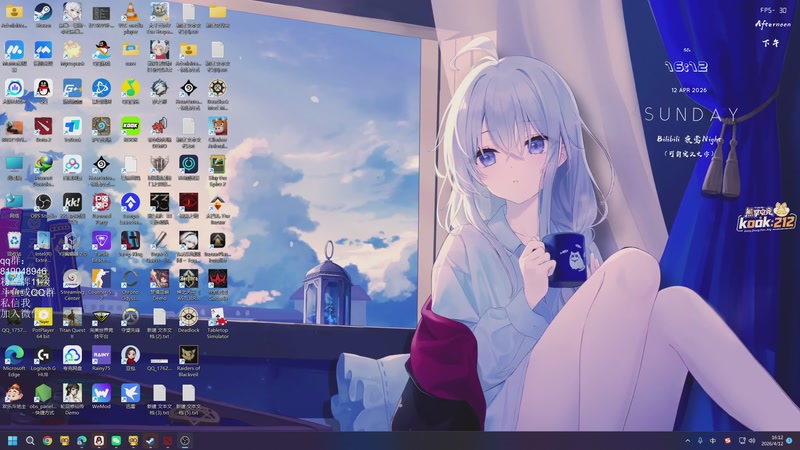Toggle the Chinese input method indicator
Image resolution: width=800 pixels, height=450 pixels.
pos(713,440)
